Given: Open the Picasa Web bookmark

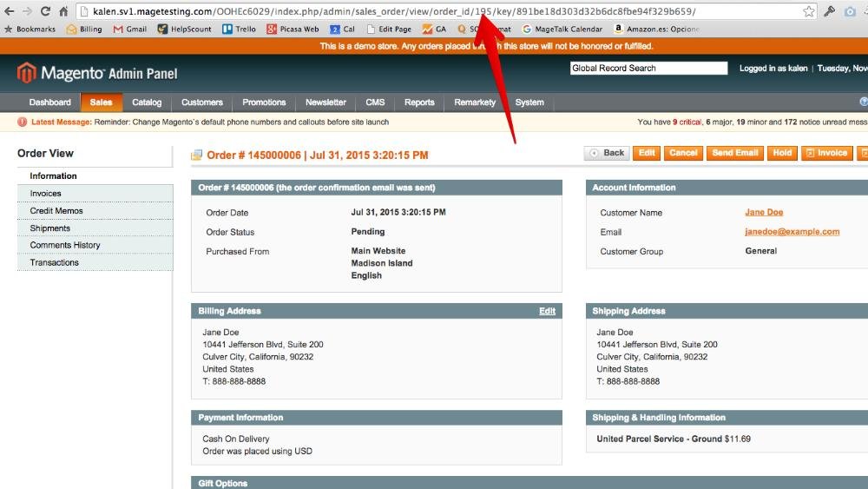Looking at the screenshot, I should pos(293,29).
